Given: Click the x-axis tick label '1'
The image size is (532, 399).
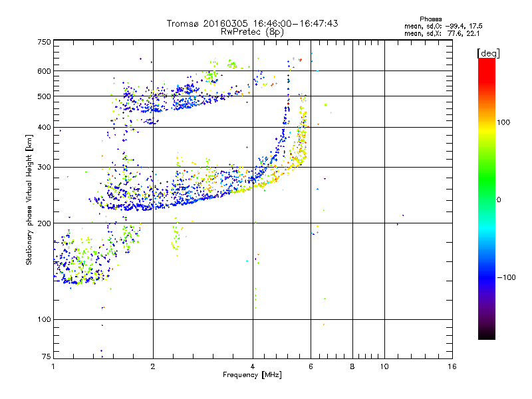Looking at the screenshot, I should [x=53, y=366].
